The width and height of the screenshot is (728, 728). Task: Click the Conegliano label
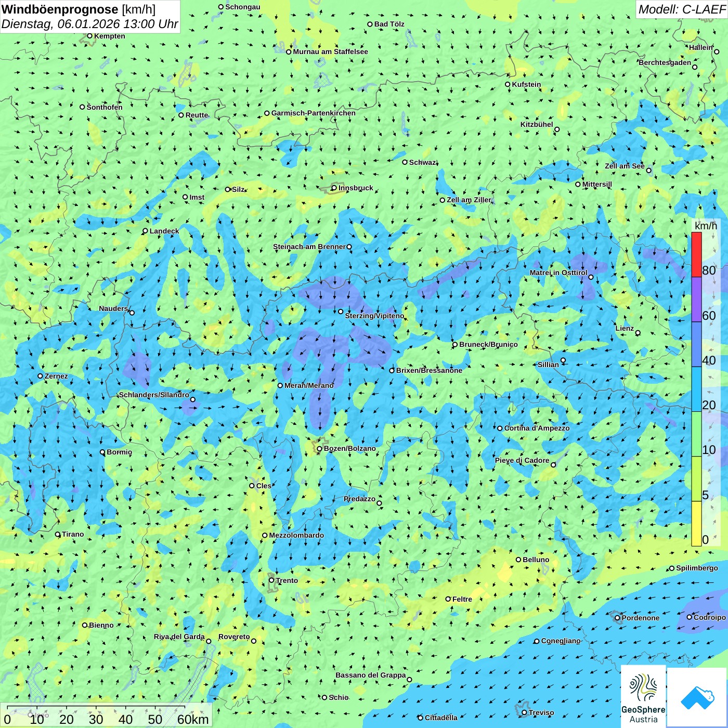click(x=561, y=641)
